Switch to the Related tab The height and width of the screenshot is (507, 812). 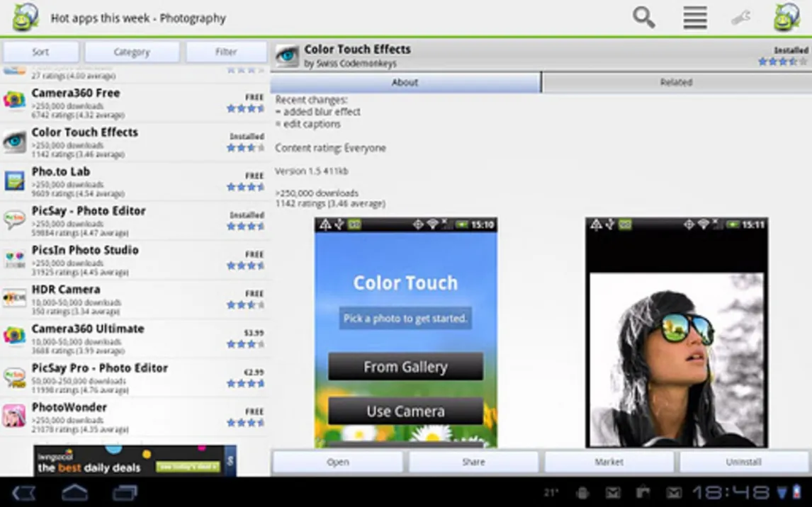pos(676,82)
